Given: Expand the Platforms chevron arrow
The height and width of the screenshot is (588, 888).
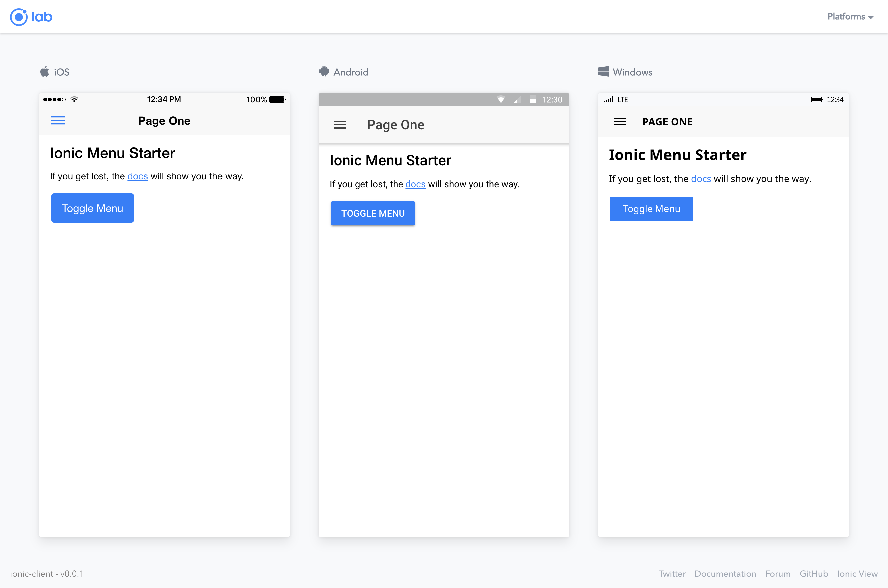Looking at the screenshot, I should point(871,17).
